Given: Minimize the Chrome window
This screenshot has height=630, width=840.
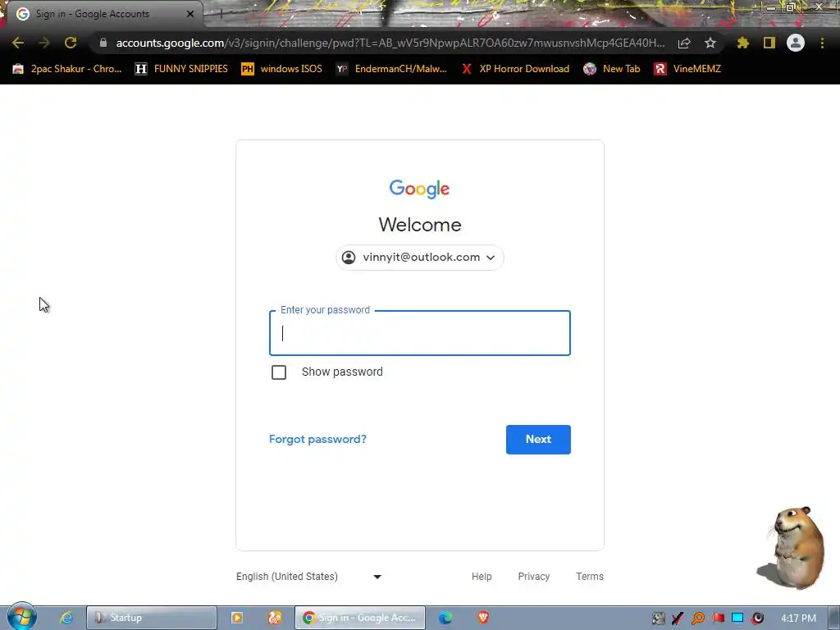Looking at the screenshot, I should click(x=771, y=7).
